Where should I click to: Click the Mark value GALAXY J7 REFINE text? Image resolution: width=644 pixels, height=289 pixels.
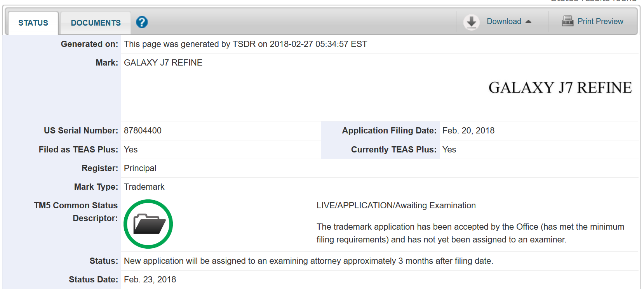[x=163, y=63]
